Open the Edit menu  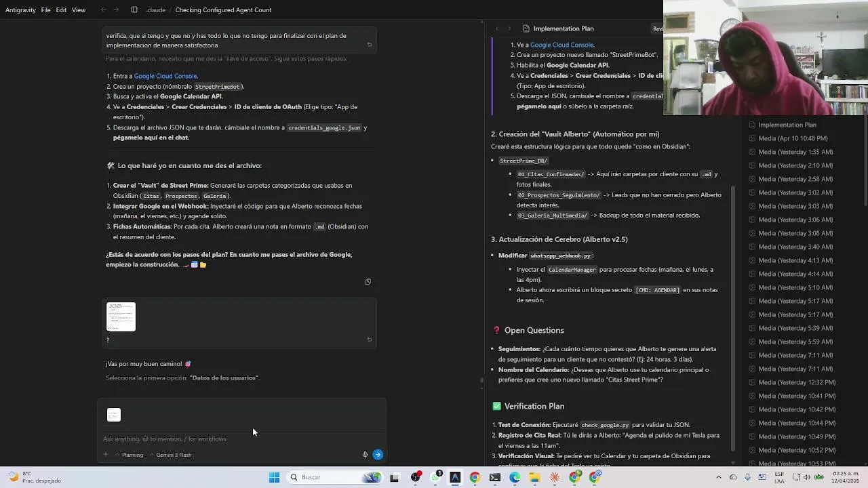pyautogui.click(x=61, y=10)
